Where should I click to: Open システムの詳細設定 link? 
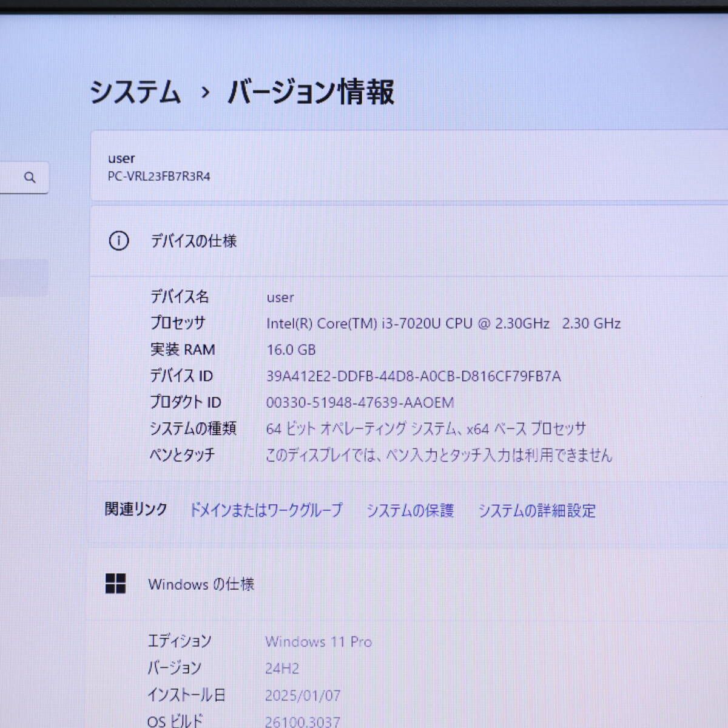537,510
